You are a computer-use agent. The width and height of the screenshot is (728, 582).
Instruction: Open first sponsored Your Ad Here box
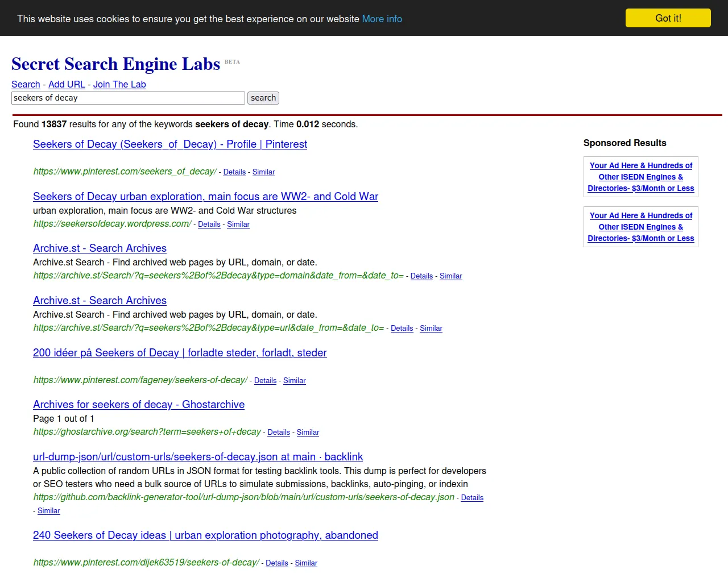(641, 177)
